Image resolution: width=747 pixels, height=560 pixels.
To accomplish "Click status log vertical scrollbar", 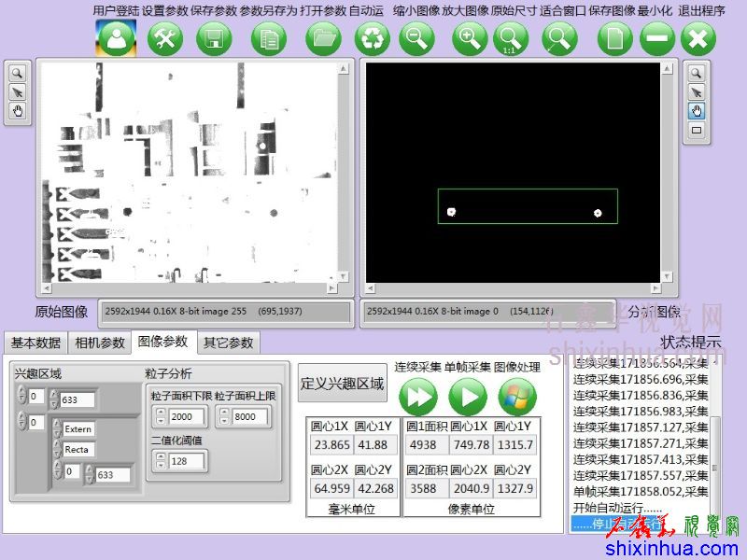I will click(x=715, y=442).
